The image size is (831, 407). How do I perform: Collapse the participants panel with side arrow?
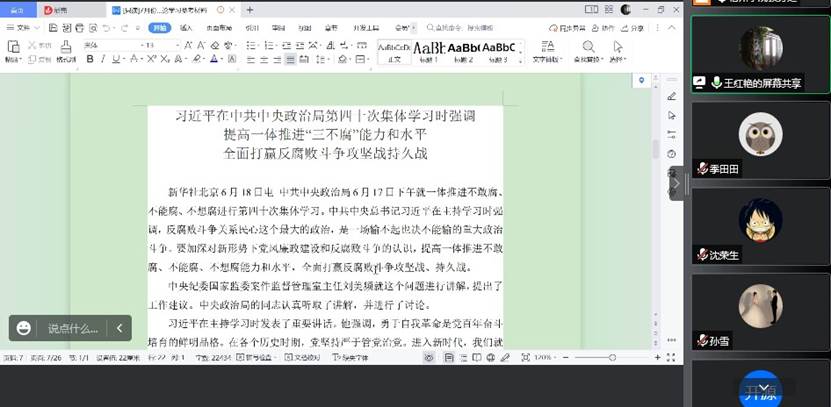point(676,183)
